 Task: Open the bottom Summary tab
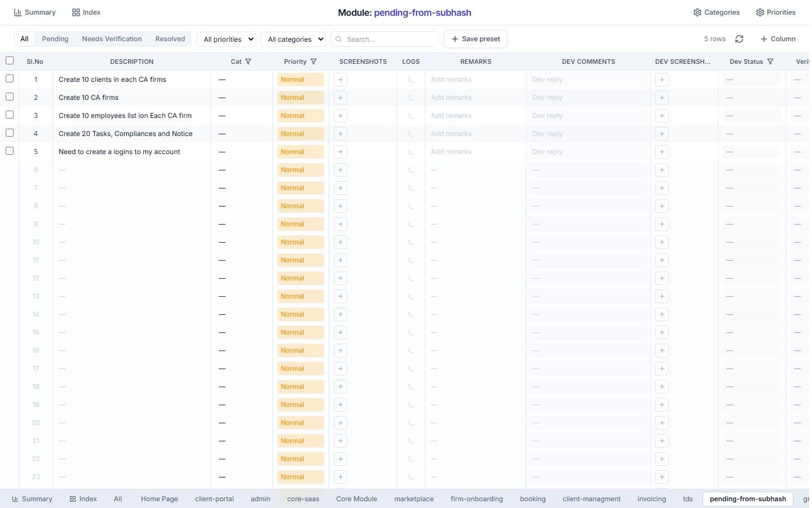(x=32, y=499)
